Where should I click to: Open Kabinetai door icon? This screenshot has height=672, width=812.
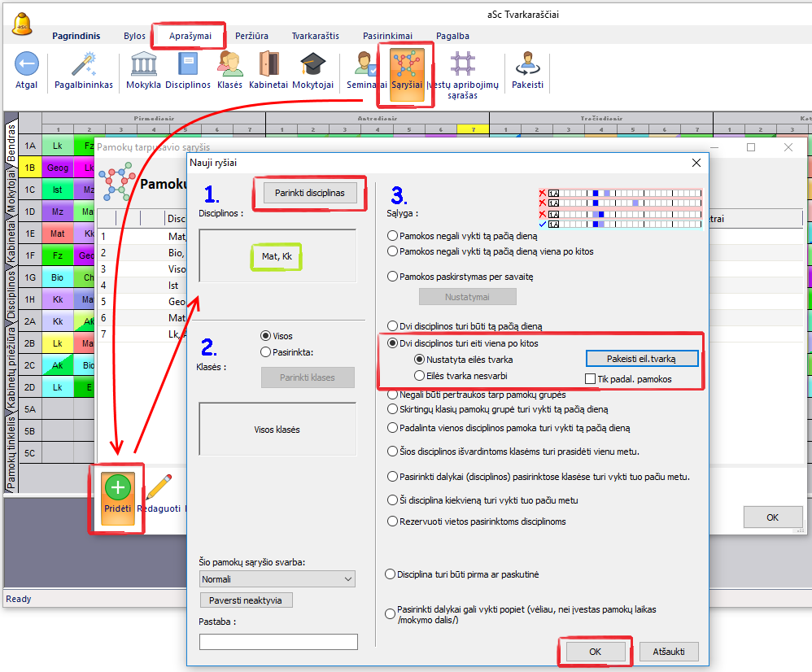269,64
